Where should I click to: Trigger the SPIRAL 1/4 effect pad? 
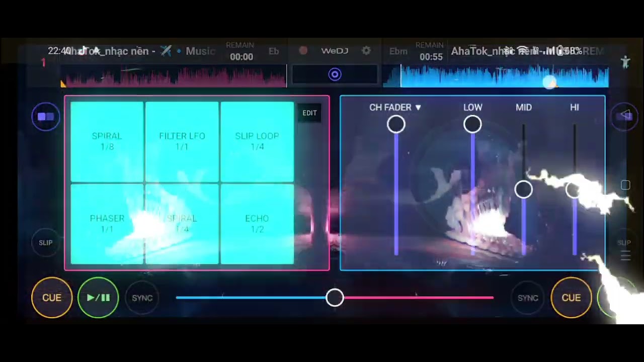coord(182,224)
